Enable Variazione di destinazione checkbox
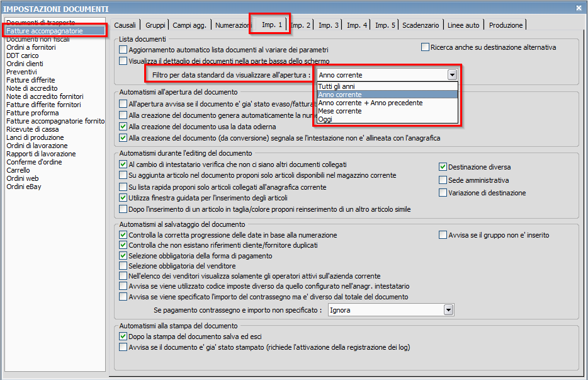This screenshot has height=380, width=588. click(x=443, y=193)
